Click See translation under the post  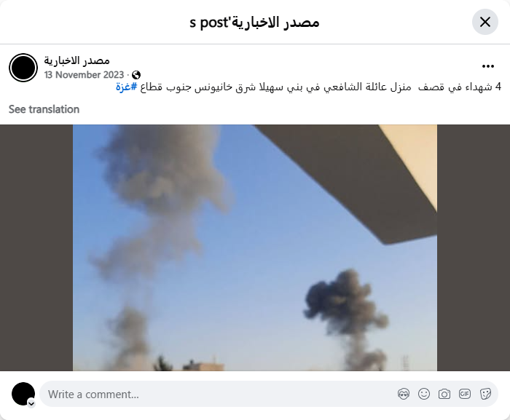click(44, 109)
